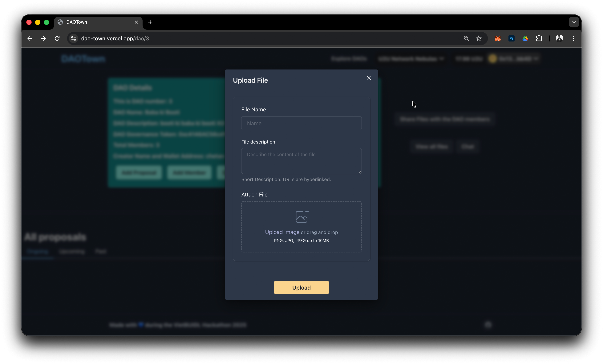The height and width of the screenshot is (364, 603).
Task: Open Chrome's three-dot menu
Action: (x=573, y=38)
